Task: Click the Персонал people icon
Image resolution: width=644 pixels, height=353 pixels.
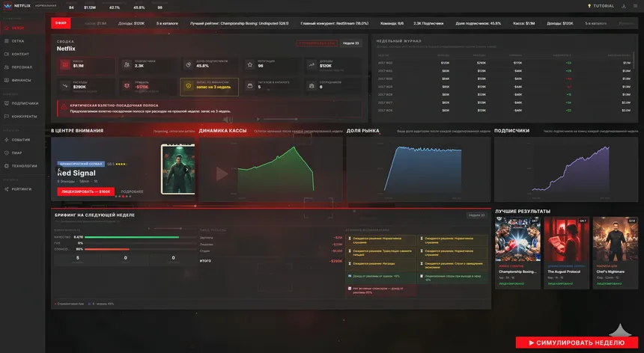Action: click(x=7, y=67)
